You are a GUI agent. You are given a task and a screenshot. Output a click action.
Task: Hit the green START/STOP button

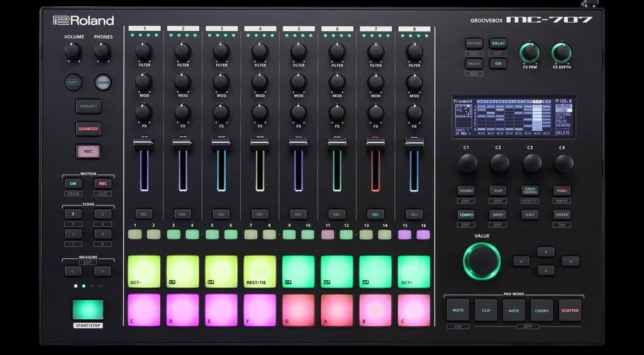coord(88,310)
